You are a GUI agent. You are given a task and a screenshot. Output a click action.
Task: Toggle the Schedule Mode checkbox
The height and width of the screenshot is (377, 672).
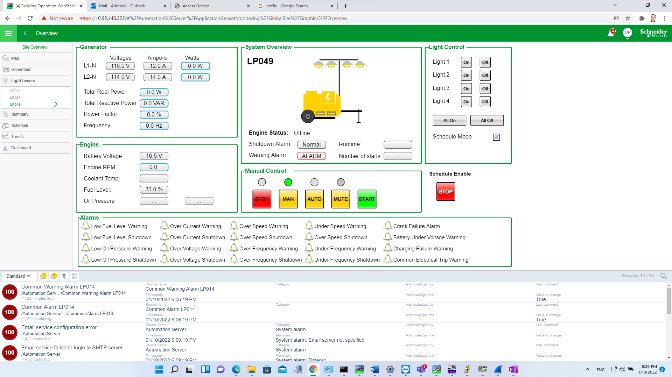tap(496, 137)
